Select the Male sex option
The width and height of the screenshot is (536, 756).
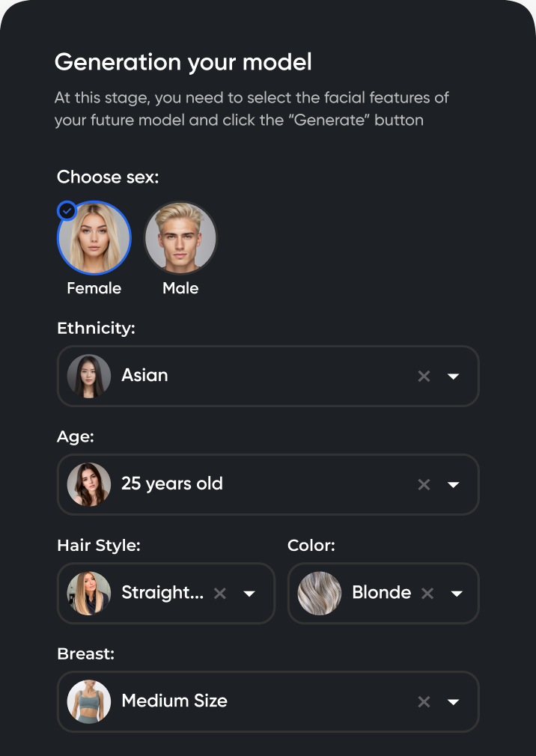(x=180, y=239)
